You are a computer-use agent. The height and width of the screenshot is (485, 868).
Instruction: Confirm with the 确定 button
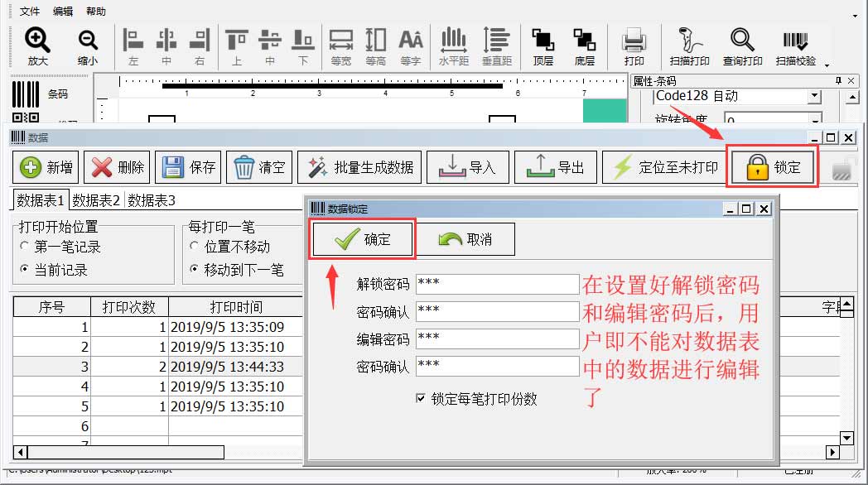point(364,240)
